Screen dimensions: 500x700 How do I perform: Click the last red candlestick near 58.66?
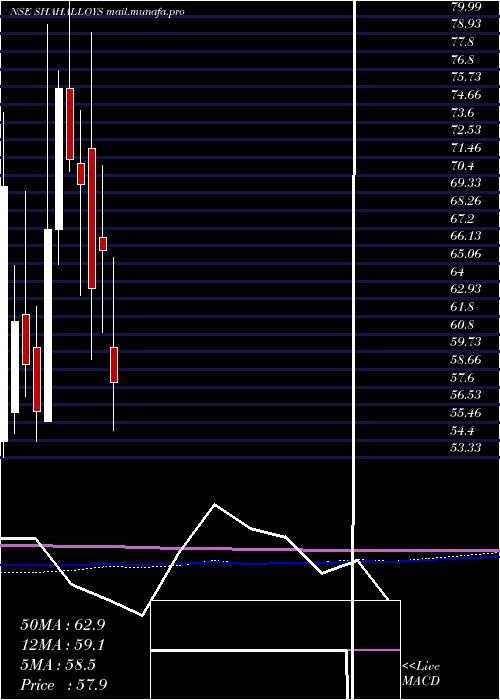coord(114,365)
